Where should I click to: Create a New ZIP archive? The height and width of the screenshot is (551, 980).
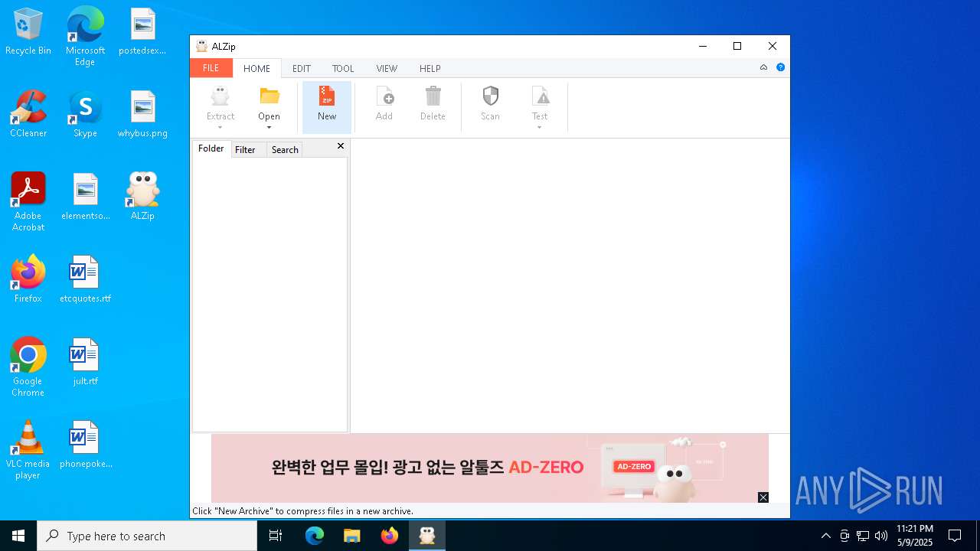click(x=327, y=107)
